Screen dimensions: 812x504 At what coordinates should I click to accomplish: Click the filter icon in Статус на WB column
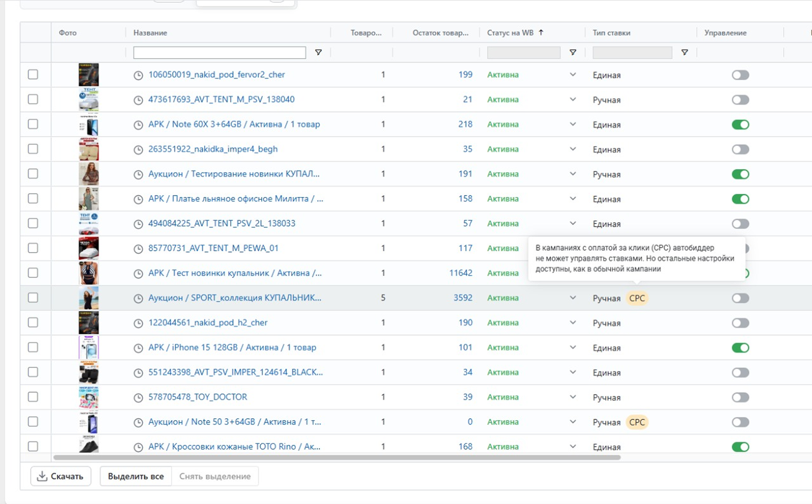click(x=573, y=52)
